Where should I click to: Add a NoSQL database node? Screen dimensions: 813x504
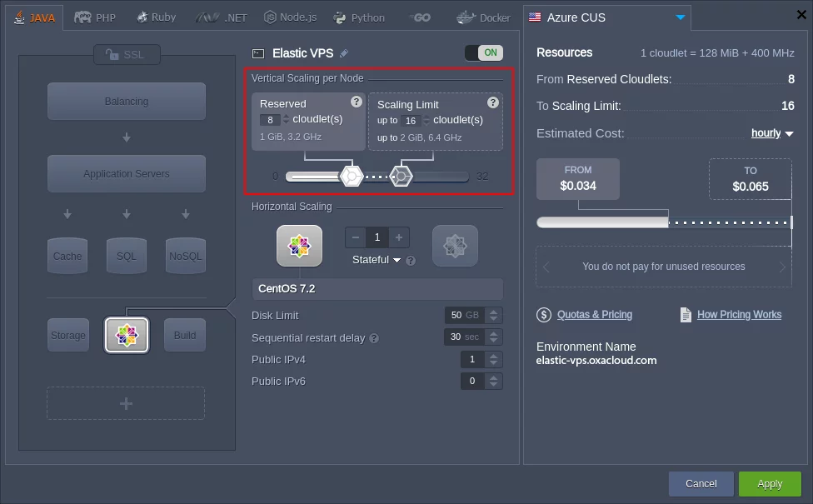(186, 256)
